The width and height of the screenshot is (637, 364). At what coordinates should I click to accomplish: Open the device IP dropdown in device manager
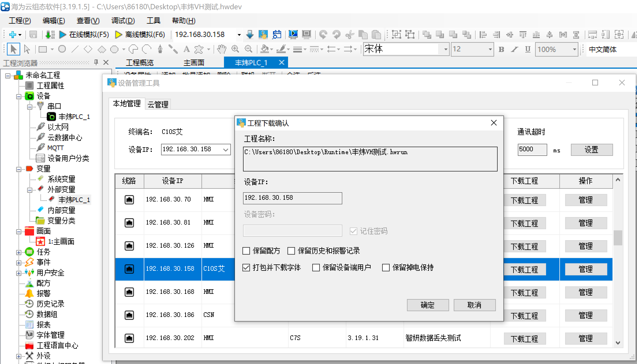(226, 150)
